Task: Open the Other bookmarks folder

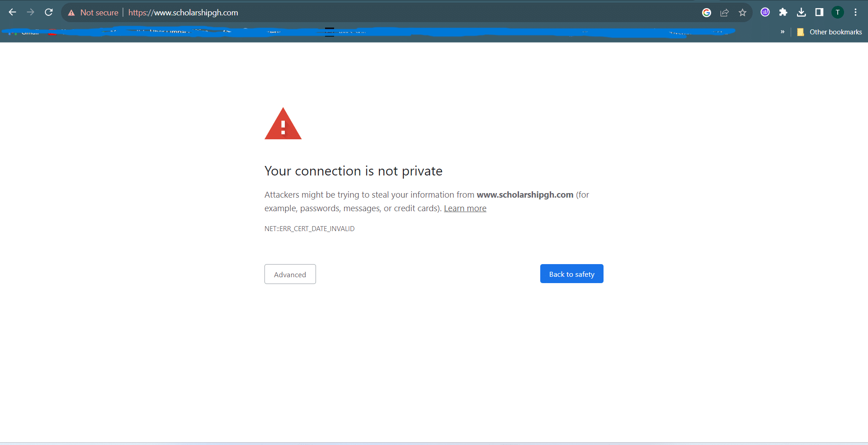Action: [830, 32]
